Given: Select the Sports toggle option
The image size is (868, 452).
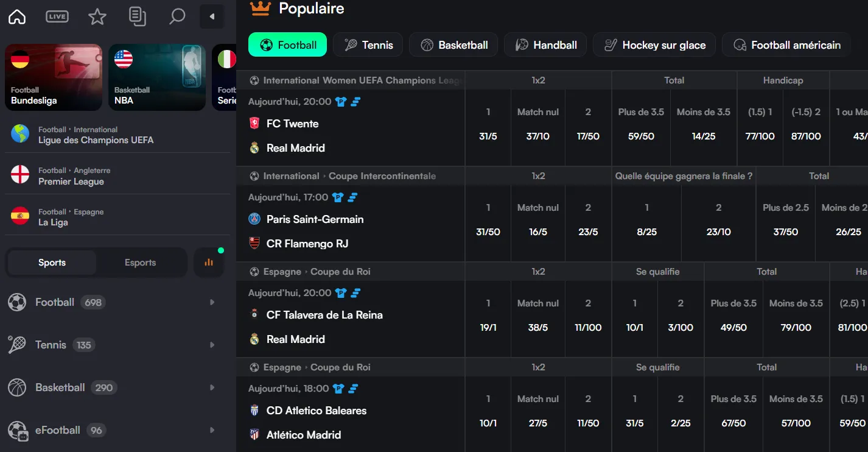Looking at the screenshot, I should 52,263.
